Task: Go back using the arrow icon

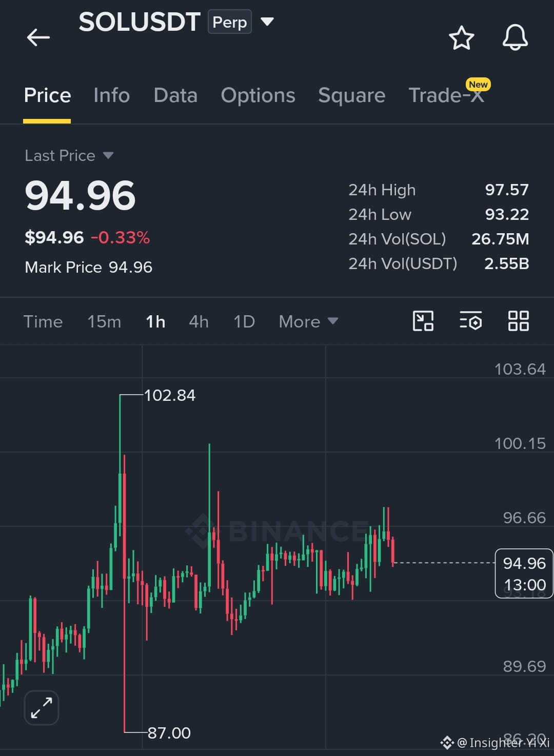Action: point(38,37)
